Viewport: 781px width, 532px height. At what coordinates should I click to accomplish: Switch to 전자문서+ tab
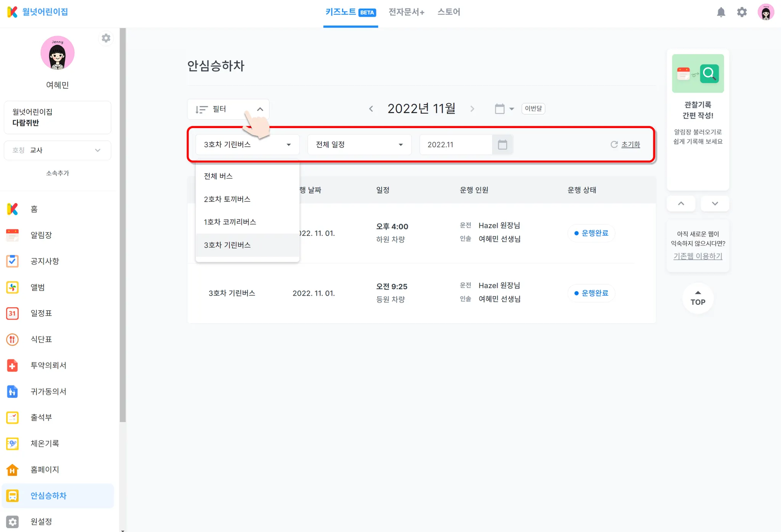tap(406, 12)
